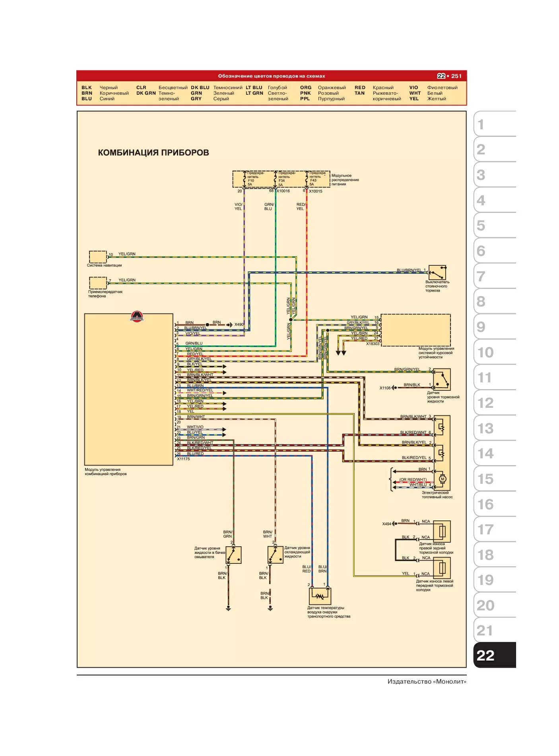Select fuse F43 5A box
The image size is (559, 756).
pyautogui.click(x=316, y=179)
